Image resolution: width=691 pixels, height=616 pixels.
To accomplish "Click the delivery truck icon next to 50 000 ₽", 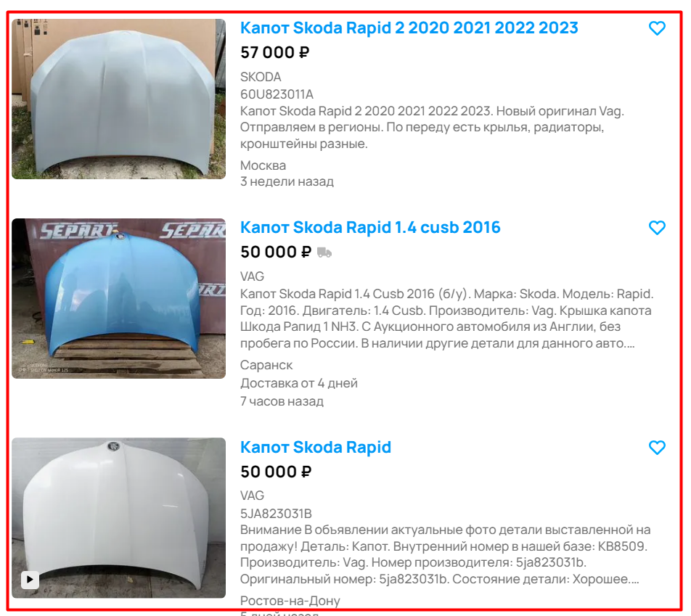I will click(x=324, y=252).
